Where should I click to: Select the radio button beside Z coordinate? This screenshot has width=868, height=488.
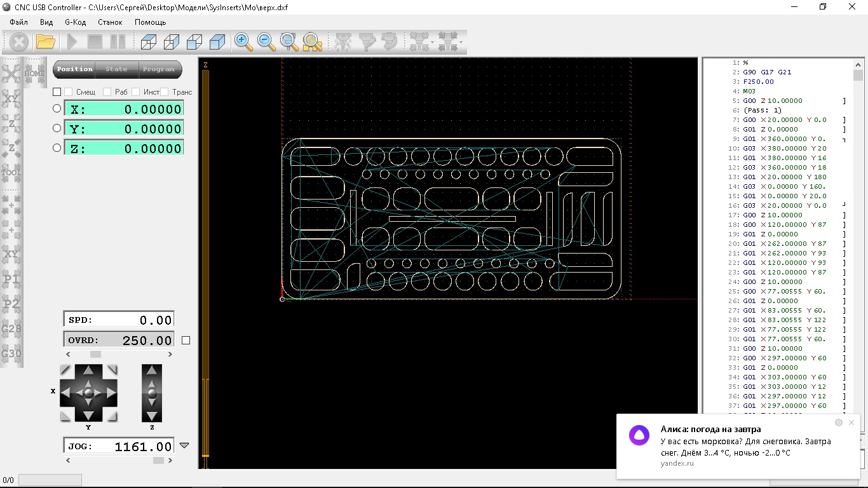tap(57, 148)
